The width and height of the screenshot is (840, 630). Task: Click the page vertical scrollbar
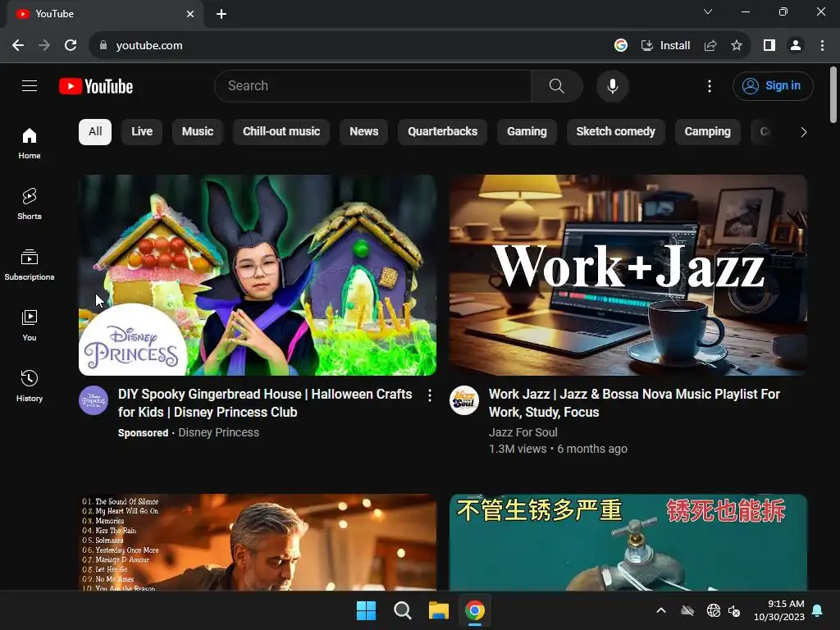click(x=833, y=95)
